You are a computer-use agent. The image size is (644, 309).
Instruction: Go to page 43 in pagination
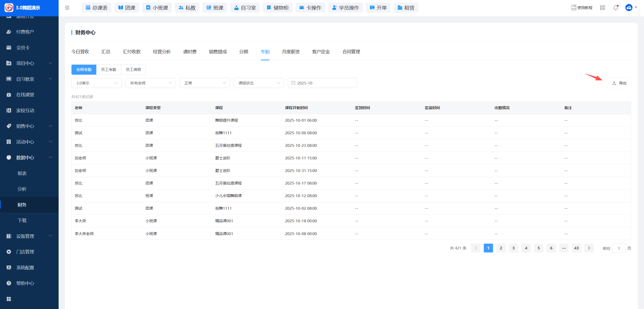coord(576,248)
